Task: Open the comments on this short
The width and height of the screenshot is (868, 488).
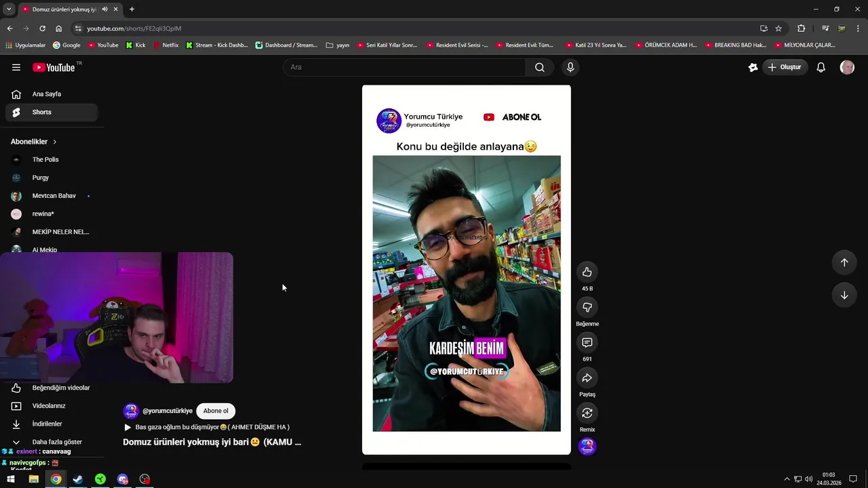Action: 587,342
